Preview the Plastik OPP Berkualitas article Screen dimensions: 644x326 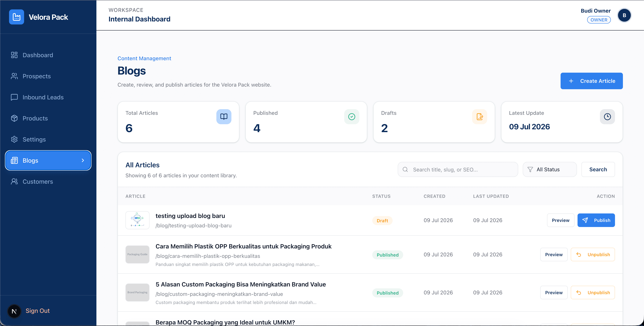(554, 254)
